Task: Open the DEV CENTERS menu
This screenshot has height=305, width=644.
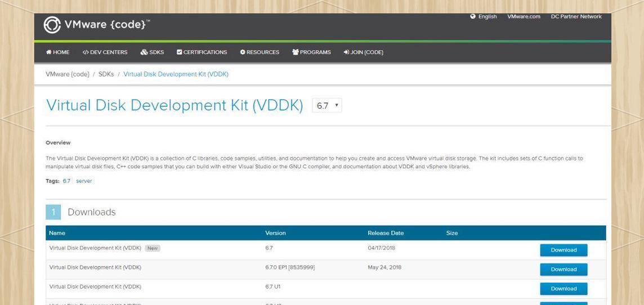Action: 105,52
